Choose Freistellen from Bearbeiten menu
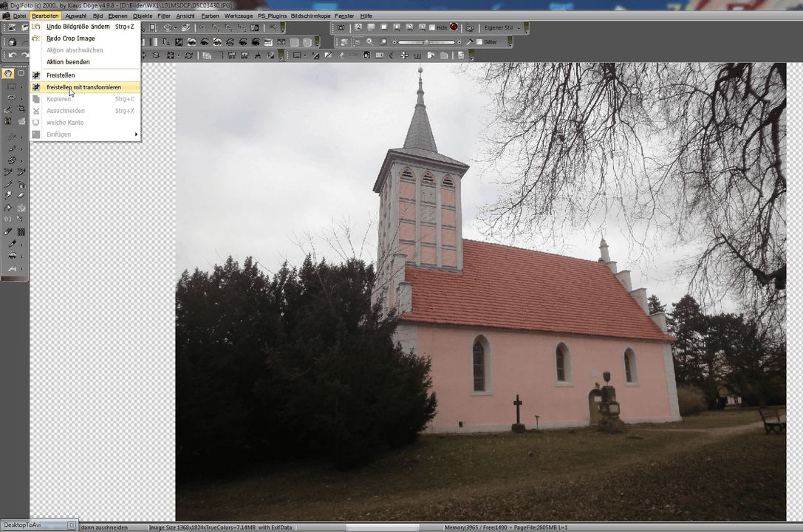803x532 pixels. click(61, 75)
